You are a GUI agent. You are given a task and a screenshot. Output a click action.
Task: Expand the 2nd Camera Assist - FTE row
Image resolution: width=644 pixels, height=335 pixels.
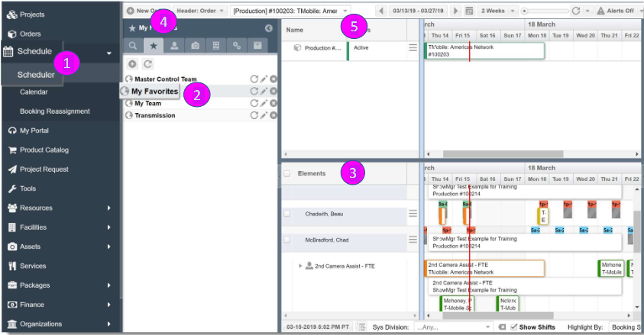tap(300, 266)
